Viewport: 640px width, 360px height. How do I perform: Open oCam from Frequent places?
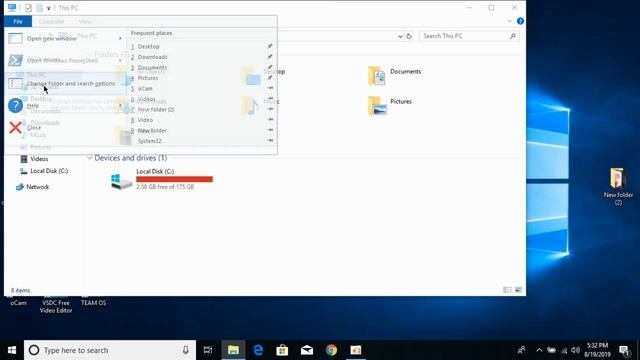[145, 89]
